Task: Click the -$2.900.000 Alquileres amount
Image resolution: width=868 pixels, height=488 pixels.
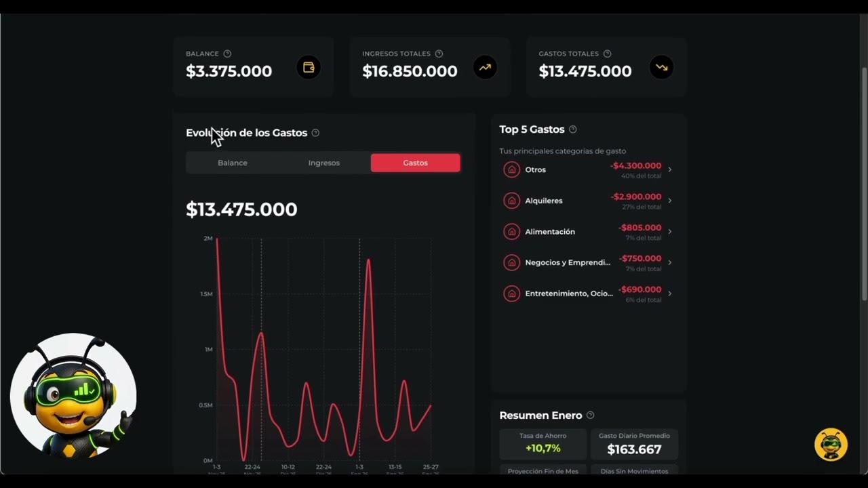Action: (x=636, y=197)
